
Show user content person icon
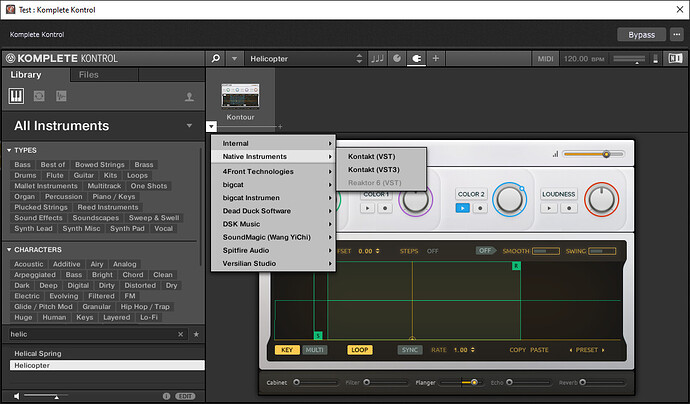189,97
